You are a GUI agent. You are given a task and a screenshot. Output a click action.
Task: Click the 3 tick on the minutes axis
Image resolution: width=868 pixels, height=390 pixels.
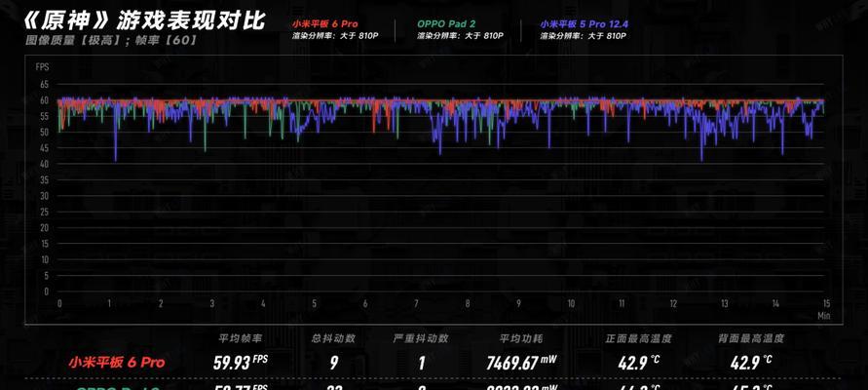212,303
